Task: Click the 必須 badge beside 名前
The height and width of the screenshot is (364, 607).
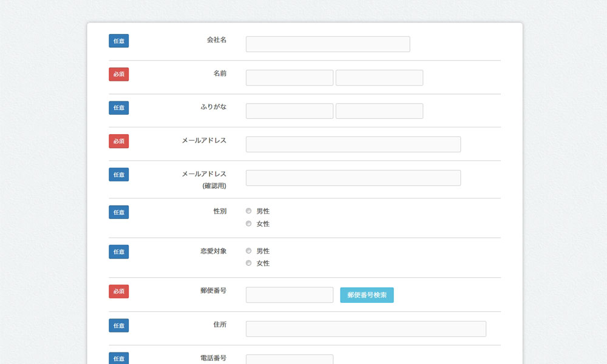Action: [x=119, y=74]
